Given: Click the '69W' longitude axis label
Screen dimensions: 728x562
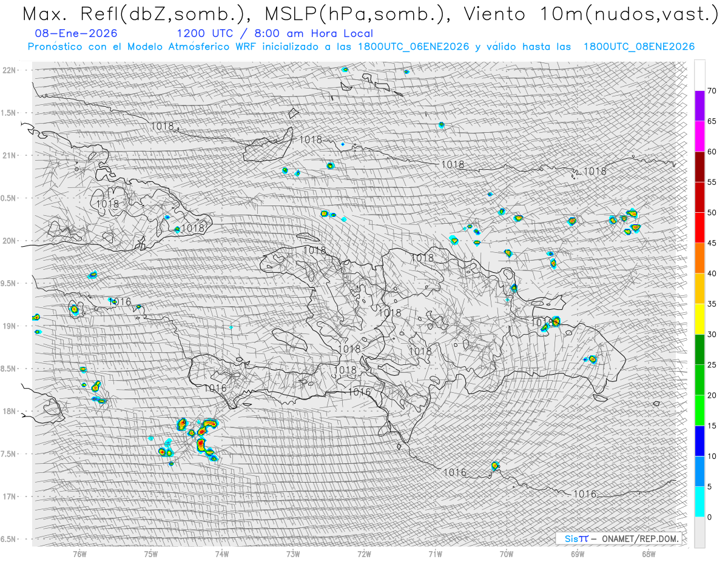Looking at the screenshot, I should [578, 554].
